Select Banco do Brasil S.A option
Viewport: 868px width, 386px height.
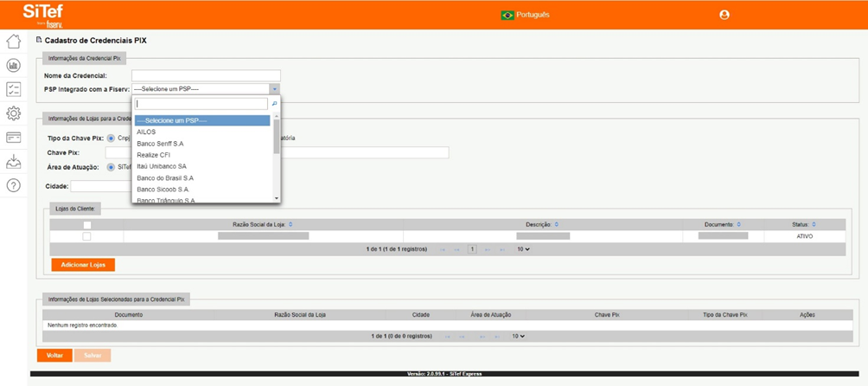[x=165, y=177]
